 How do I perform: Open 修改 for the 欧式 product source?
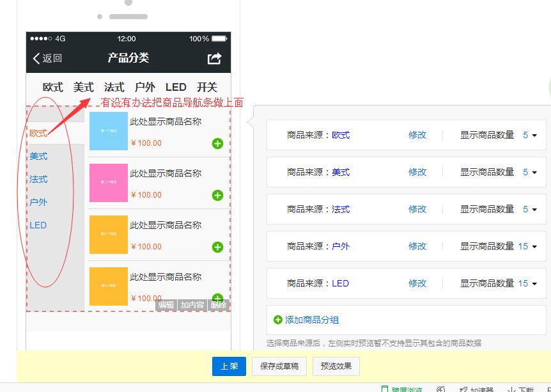tap(417, 135)
